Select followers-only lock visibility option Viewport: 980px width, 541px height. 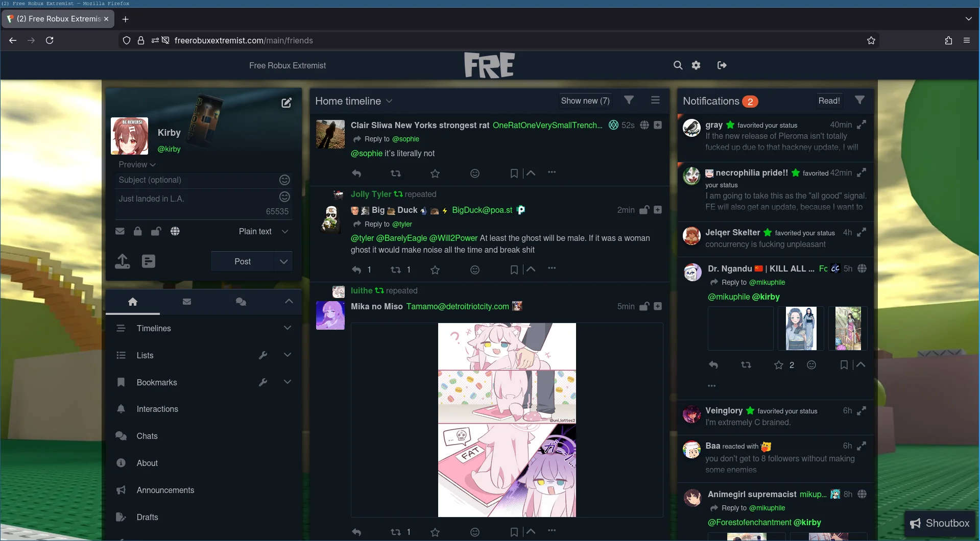[138, 231]
